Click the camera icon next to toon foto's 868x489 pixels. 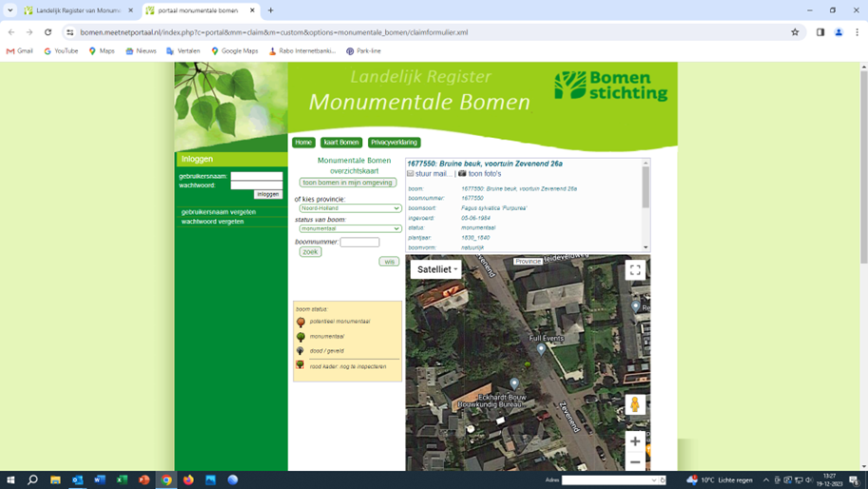coord(462,174)
